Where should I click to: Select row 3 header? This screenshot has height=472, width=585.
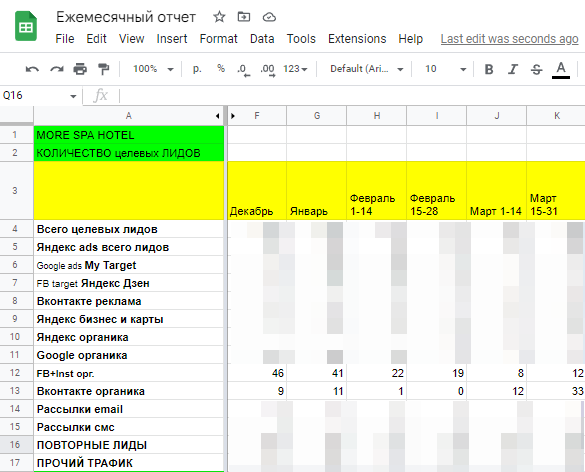(16, 191)
